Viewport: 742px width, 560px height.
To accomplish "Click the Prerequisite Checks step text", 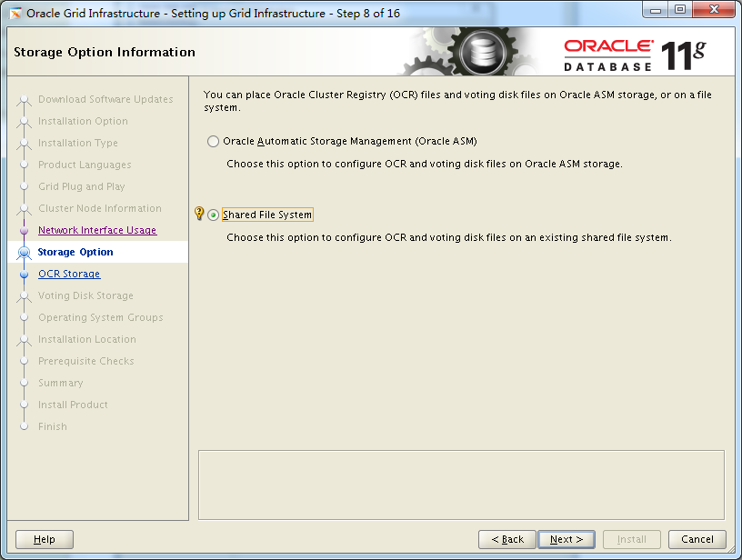I will (x=86, y=361).
